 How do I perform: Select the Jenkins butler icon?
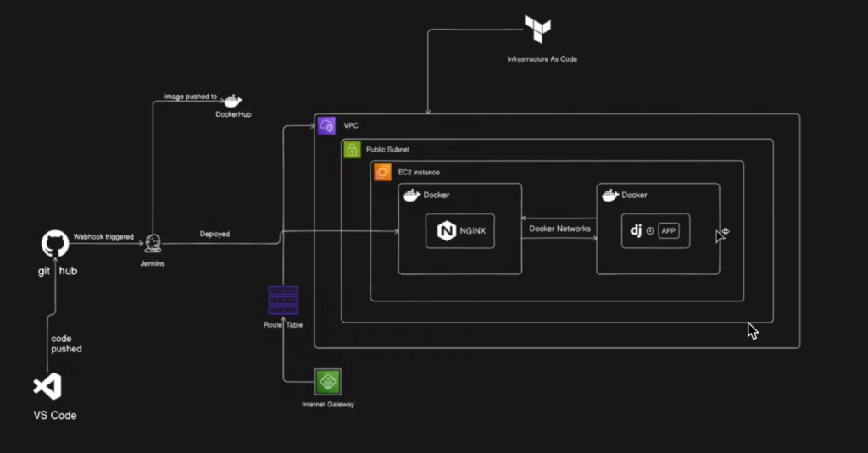(x=153, y=244)
